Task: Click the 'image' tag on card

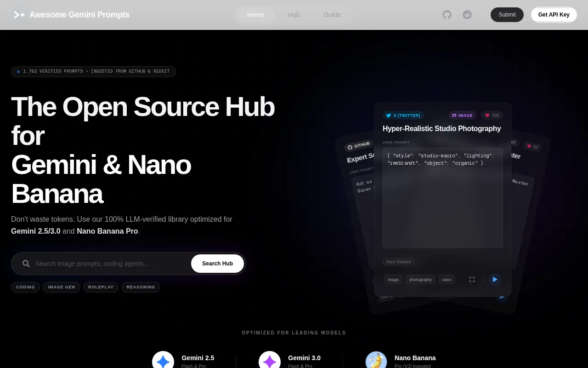Action: [x=393, y=280]
